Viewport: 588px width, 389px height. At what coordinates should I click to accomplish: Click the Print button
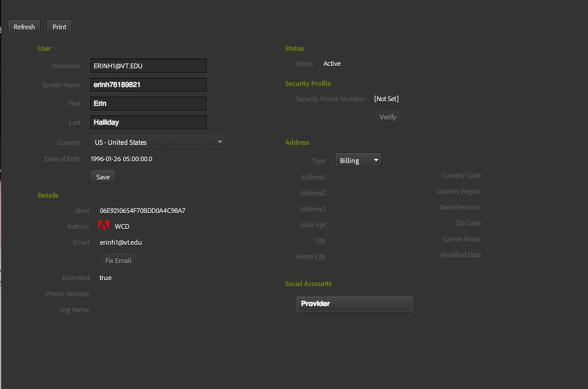pyautogui.click(x=58, y=26)
